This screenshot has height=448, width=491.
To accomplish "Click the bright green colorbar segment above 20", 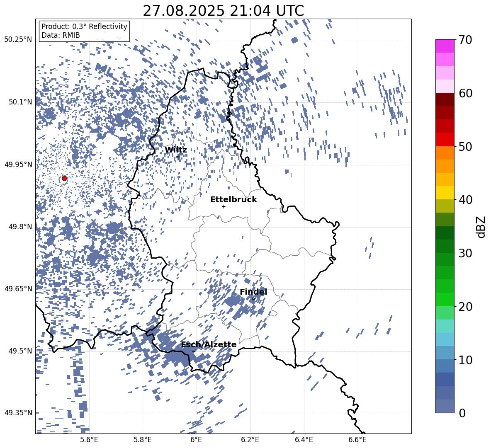I will click(x=445, y=299).
